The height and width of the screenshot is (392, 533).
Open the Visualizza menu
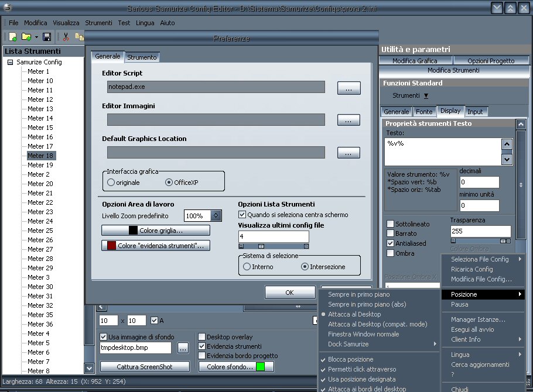coord(66,23)
